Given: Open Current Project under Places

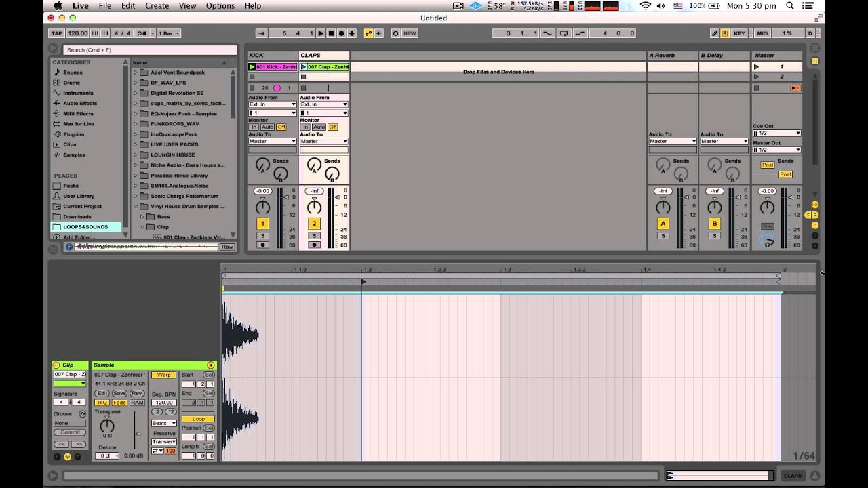Looking at the screenshot, I should pos(82,206).
